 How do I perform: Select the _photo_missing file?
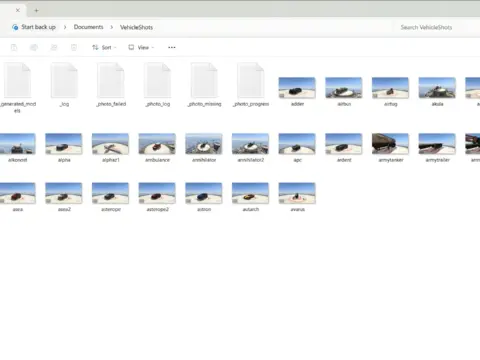204,85
